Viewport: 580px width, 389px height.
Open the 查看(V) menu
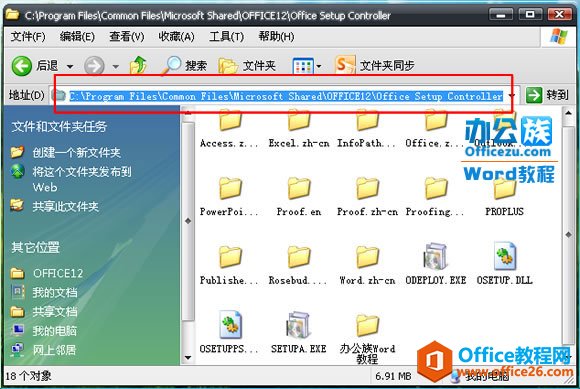pyautogui.click(x=127, y=37)
